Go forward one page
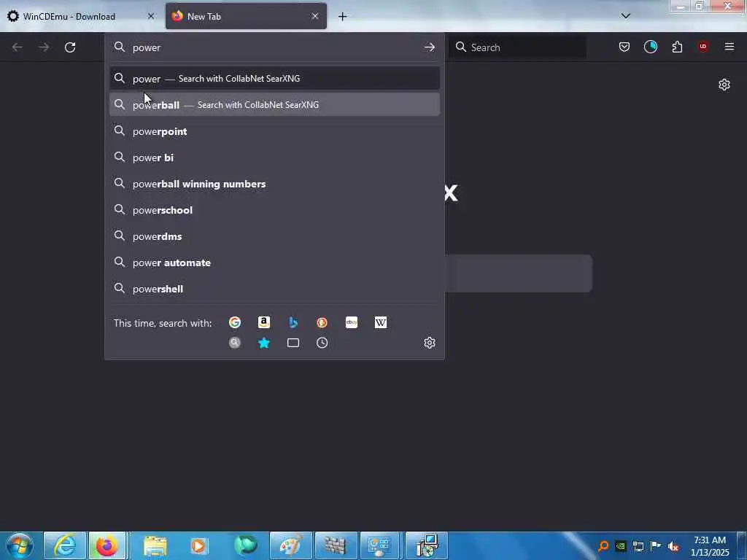The height and width of the screenshot is (560, 747). point(44,47)
